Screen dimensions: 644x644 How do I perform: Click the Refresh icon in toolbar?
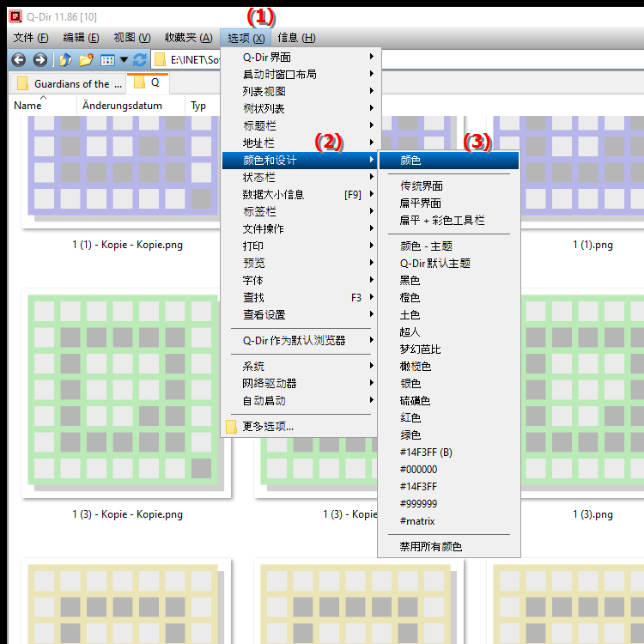click(140, 60)
